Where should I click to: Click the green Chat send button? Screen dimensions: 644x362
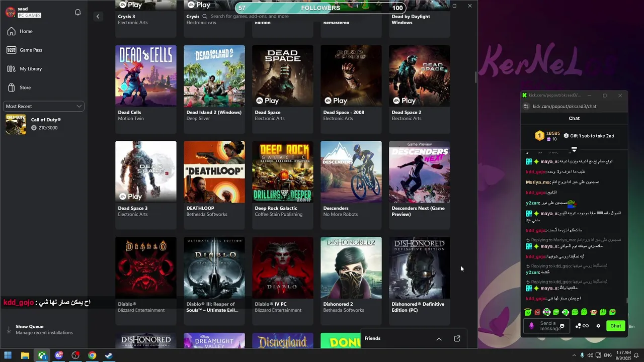[616, 326]
